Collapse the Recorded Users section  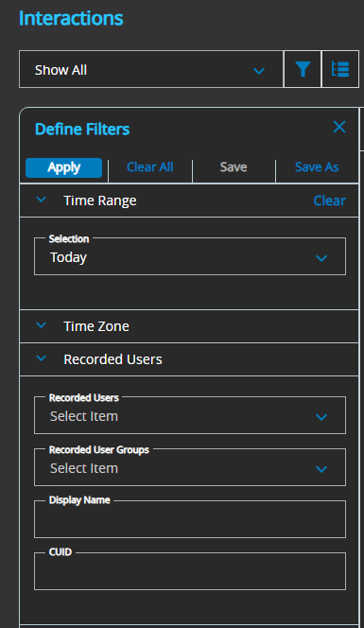42,358
